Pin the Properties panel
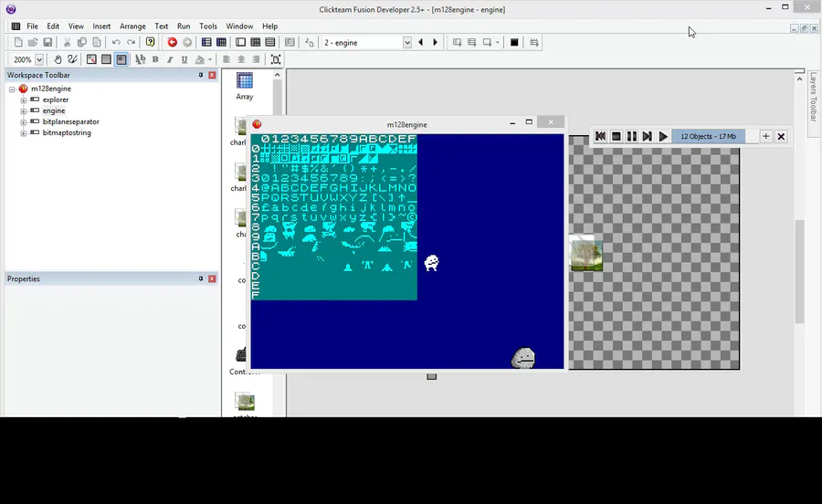Screen dimensions: 822x504 click(201, 278)
